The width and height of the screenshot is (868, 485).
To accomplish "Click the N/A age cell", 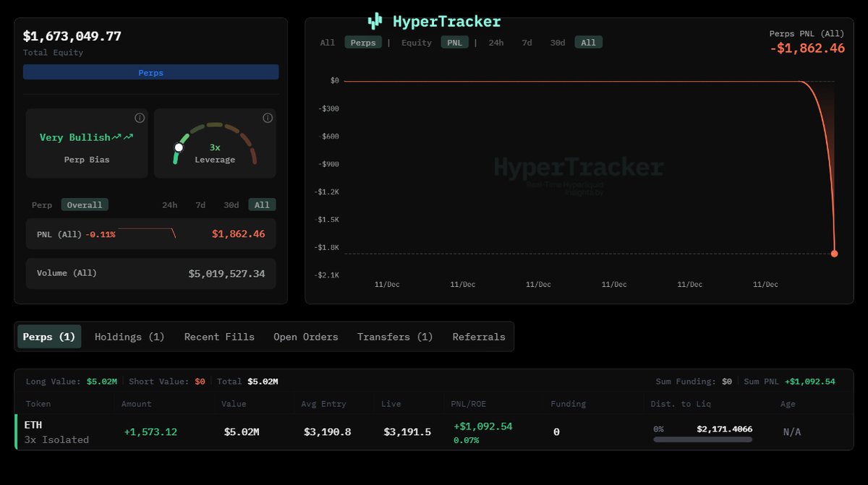I will tap(792, 432).
